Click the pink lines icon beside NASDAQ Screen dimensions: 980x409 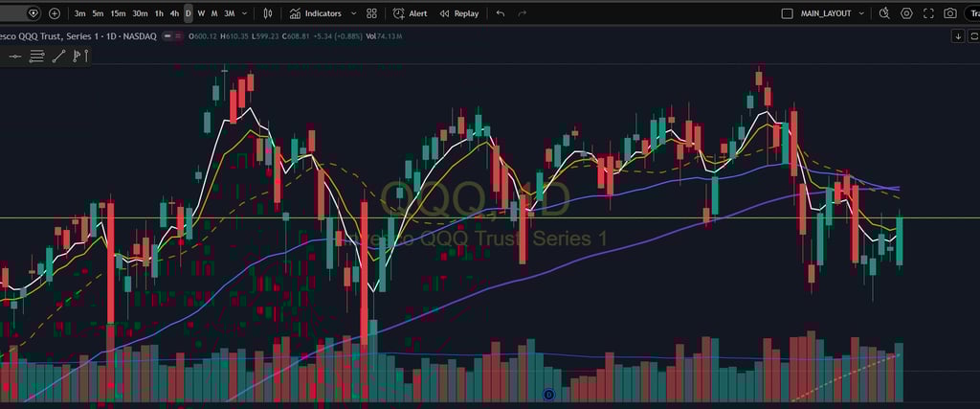coord(180,36)
